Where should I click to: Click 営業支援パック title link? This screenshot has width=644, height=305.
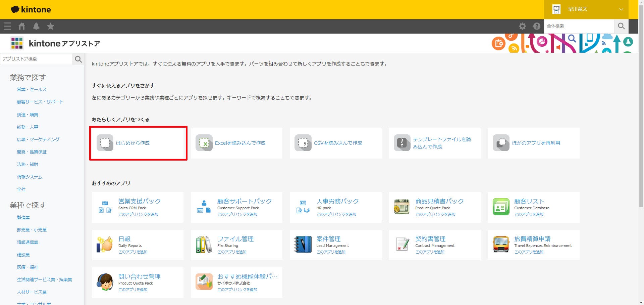point(140,201)
